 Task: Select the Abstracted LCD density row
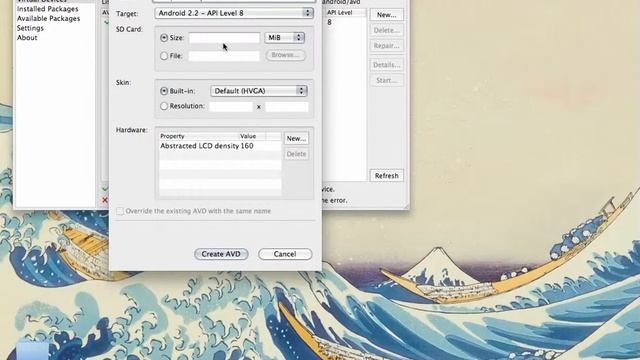click(220, 146)
